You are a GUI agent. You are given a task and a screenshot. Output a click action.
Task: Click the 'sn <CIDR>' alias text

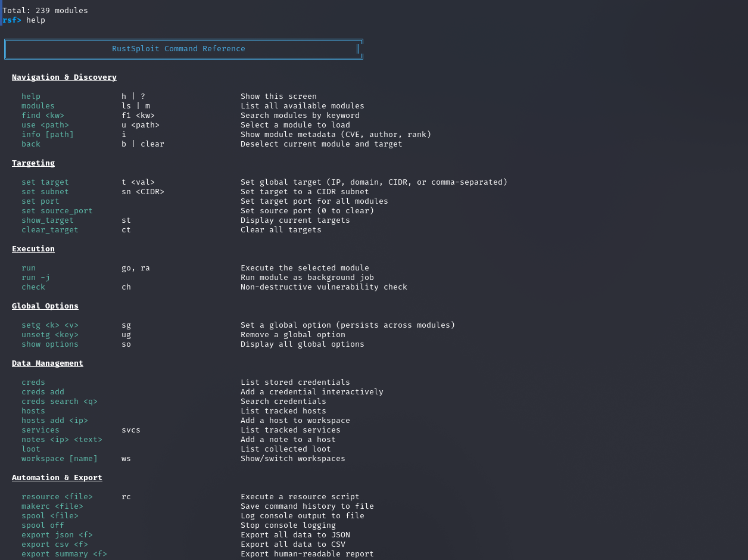tap(143, 192)
